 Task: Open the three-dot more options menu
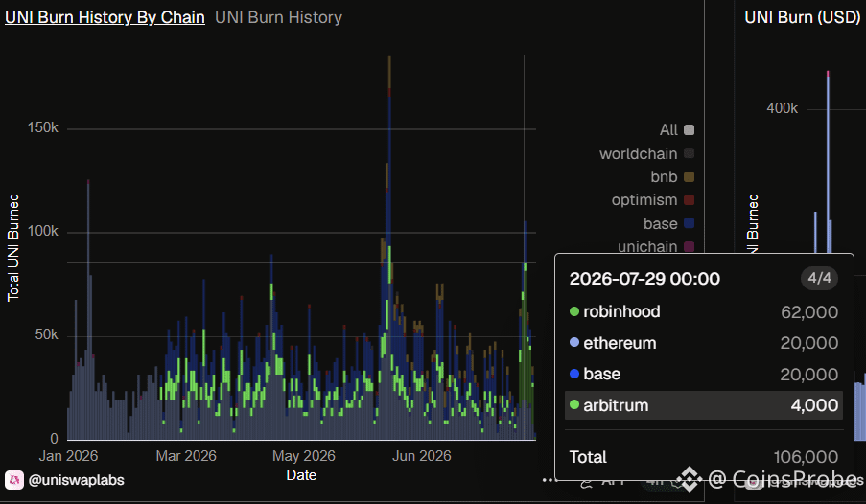click(x=550, y=480)
